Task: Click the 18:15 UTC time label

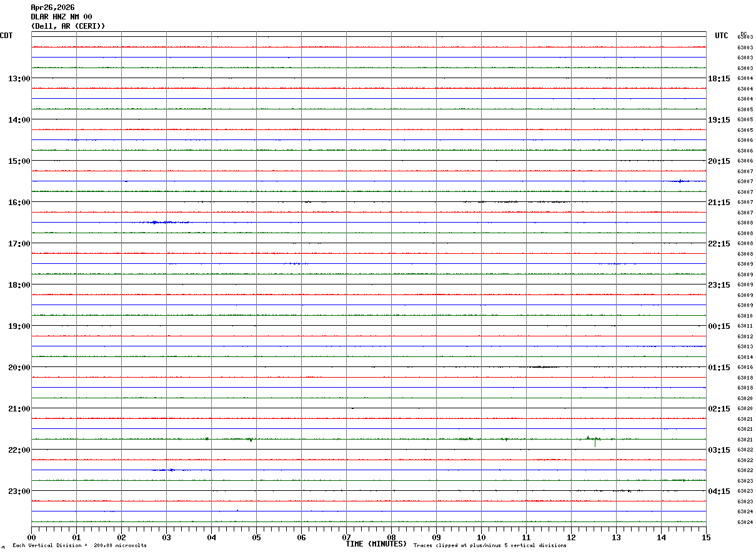Action: [x=719, y=79]
